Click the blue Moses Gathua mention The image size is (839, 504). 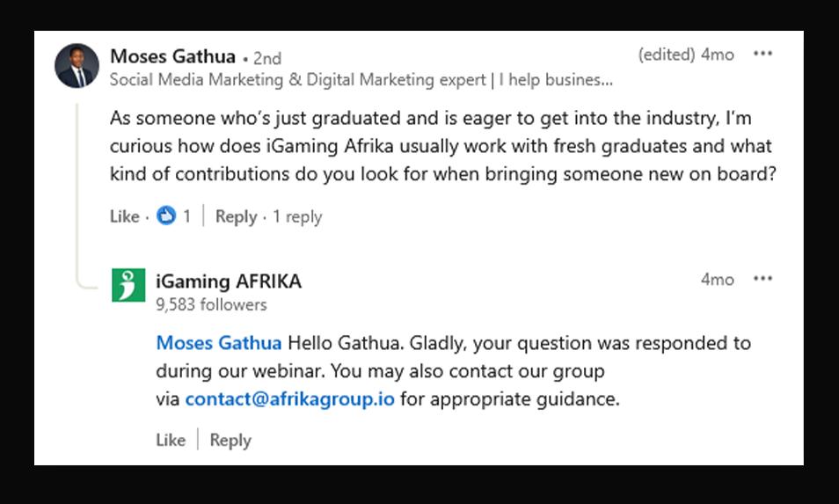(219, 343)
